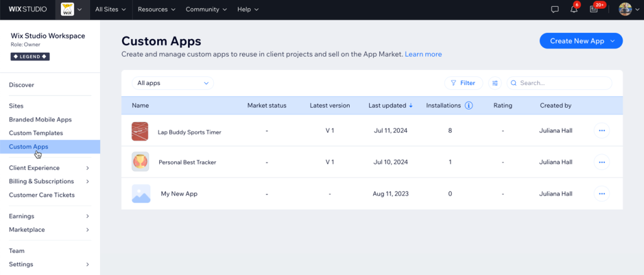
Task: Click Juliana Hall in Lap Buddy row
Action: coord(556,131)
